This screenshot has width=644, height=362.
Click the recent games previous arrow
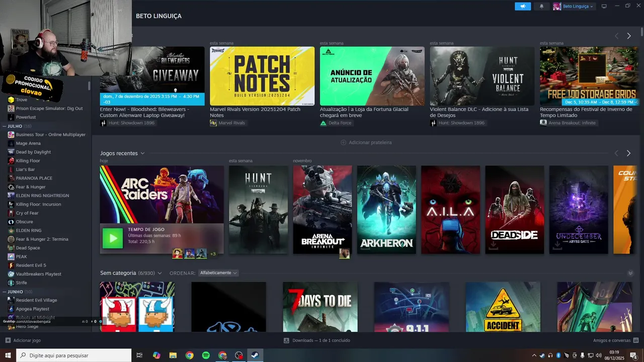616,153
